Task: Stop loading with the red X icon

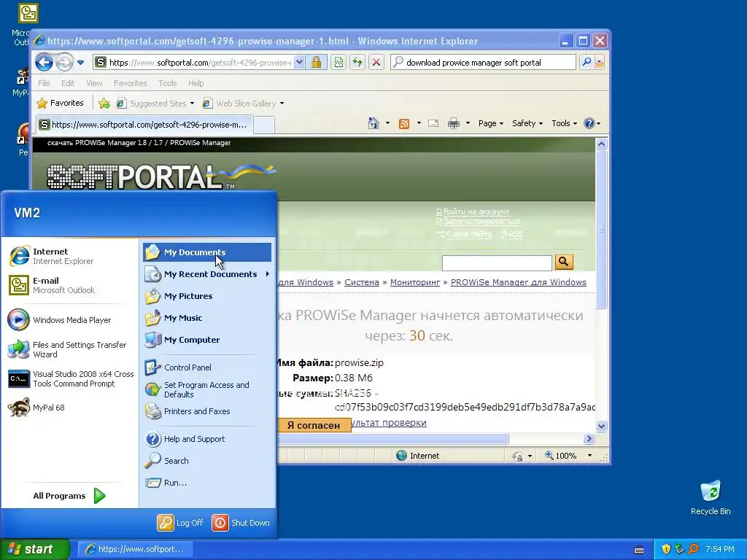Action: (376, 63)
